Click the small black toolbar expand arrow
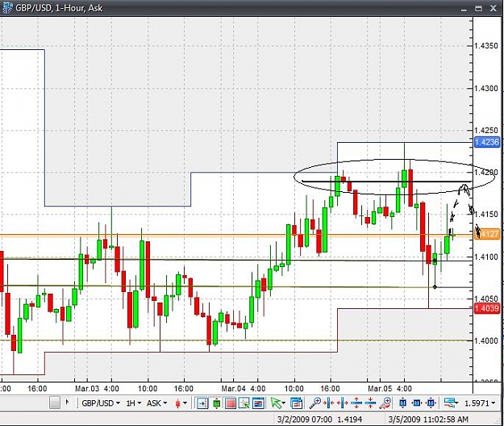This screenshot has width=504, height=426. (67, 402)
